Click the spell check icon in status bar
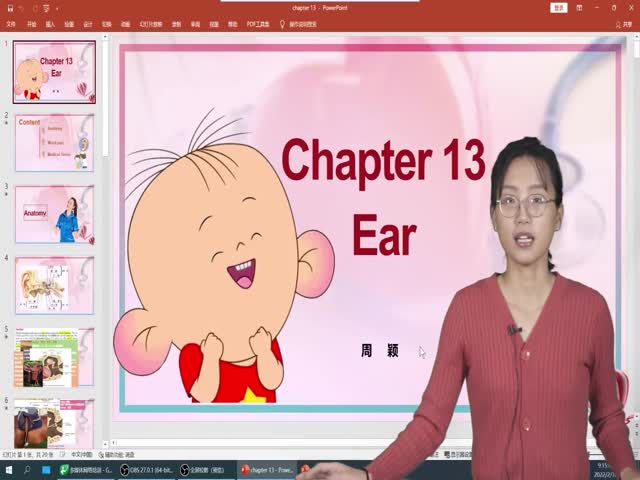 coord(62,454)
